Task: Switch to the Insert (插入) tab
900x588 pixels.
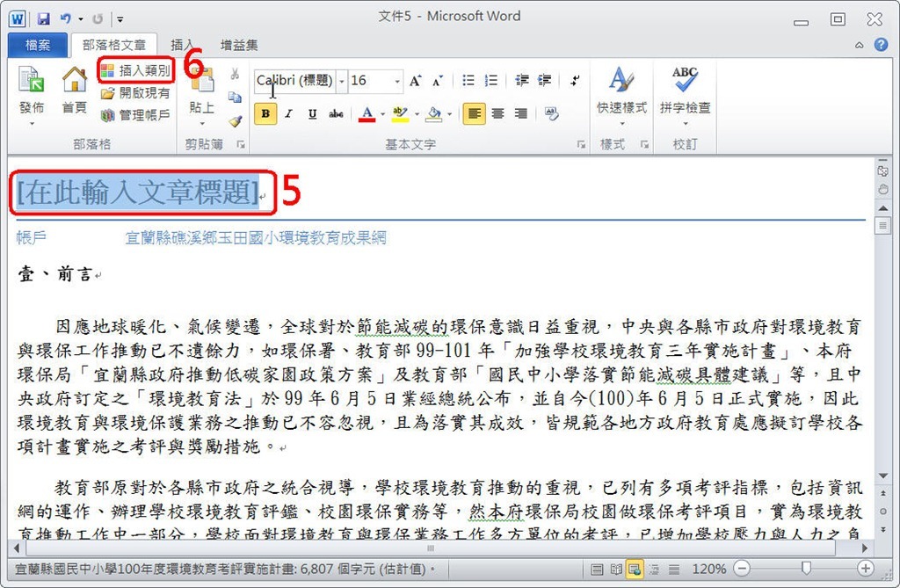Action: tap(182, 45)
